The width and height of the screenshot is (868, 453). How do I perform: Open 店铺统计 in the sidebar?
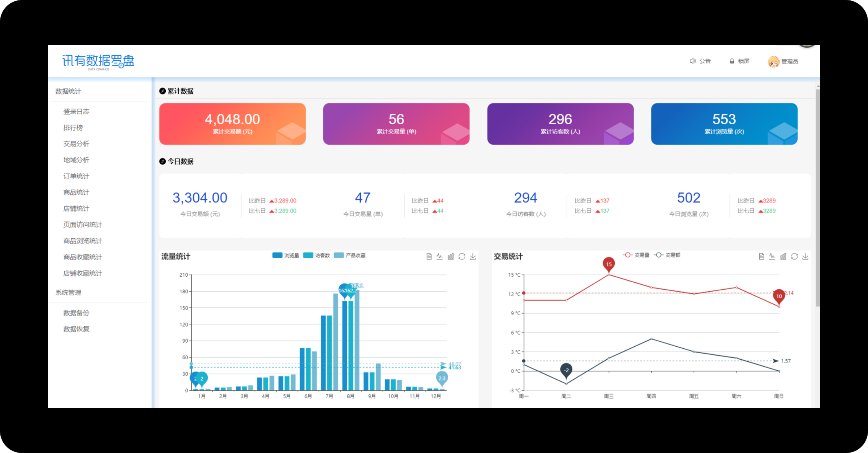[x=76, y=209]
